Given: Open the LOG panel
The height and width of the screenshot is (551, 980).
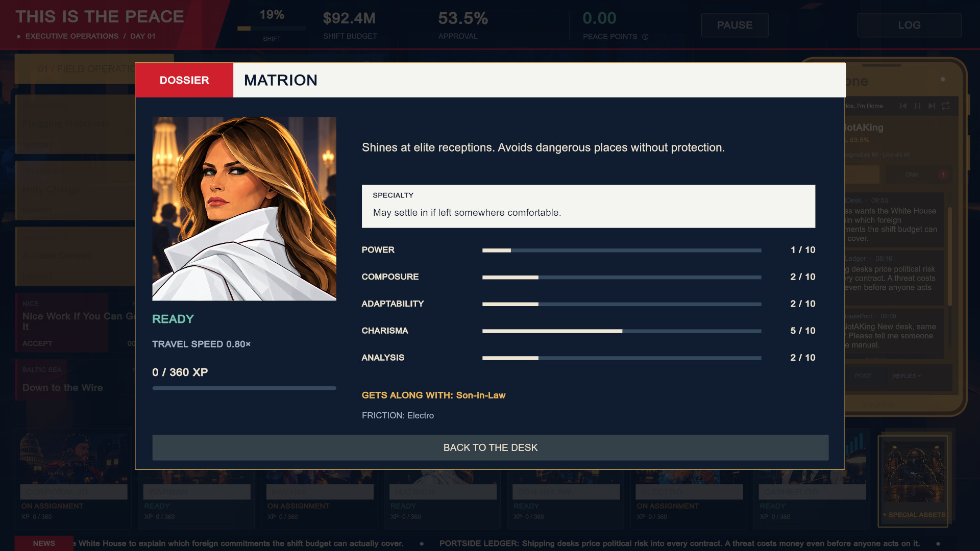Looking at the screenshot, I should click(909, 25).
